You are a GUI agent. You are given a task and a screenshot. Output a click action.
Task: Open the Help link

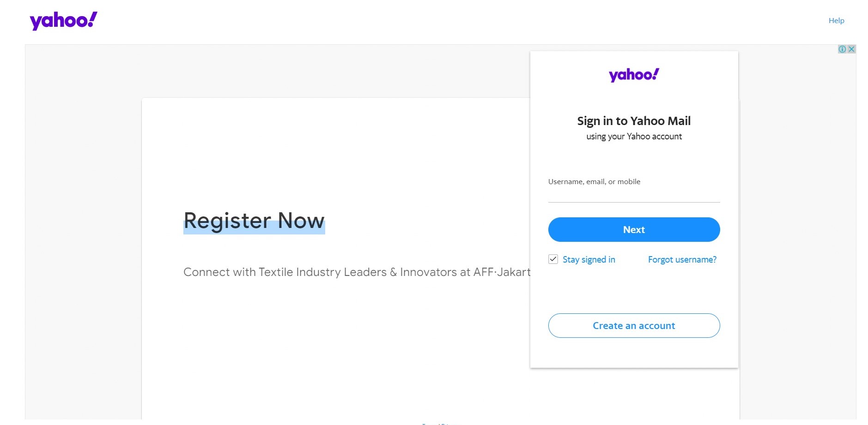pos(836,20)
